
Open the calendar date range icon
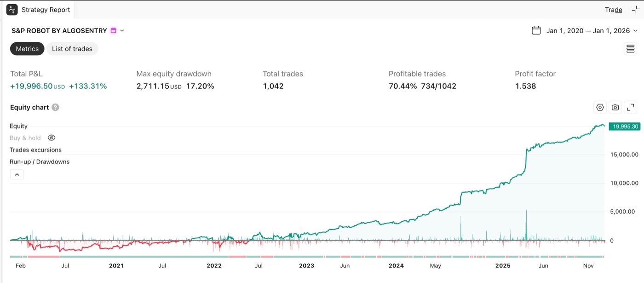pos(536,30)
